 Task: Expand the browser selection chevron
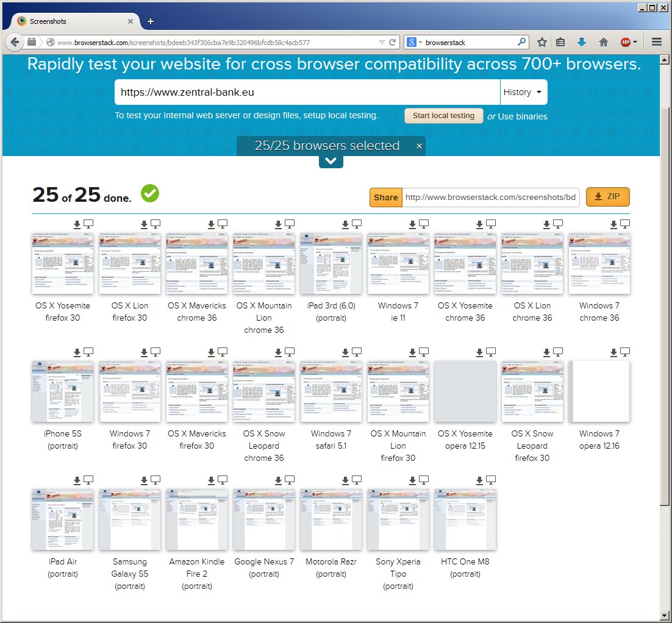(x=331, y=162)
